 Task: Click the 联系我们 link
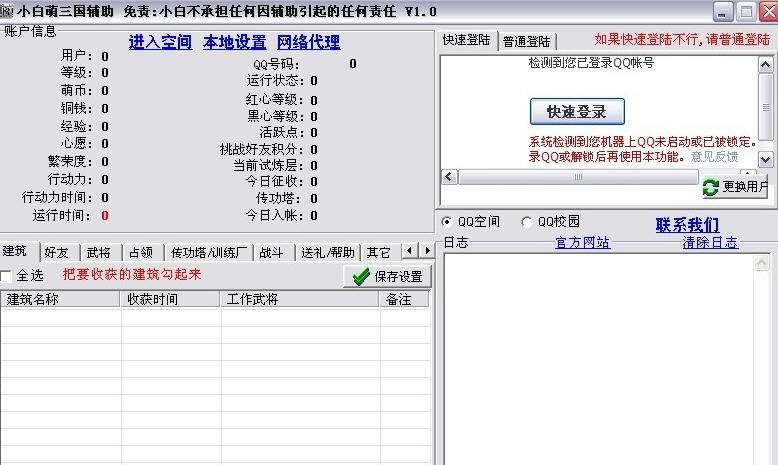click(687, 225)
